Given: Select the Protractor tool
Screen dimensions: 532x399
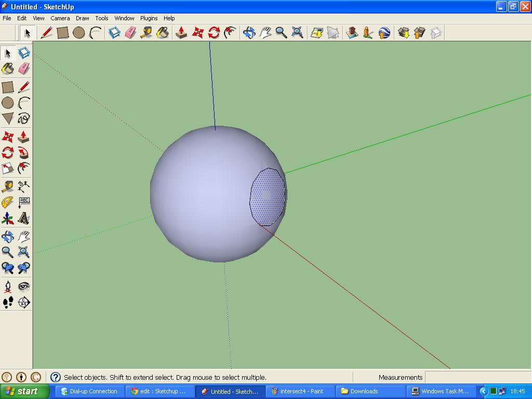Looking at the screenshot, I should [x=7, y=203].
